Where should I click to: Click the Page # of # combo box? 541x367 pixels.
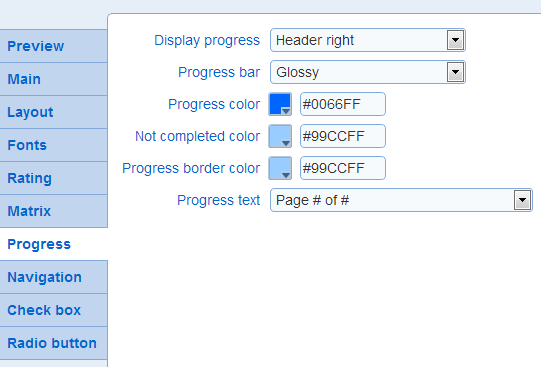401,200
